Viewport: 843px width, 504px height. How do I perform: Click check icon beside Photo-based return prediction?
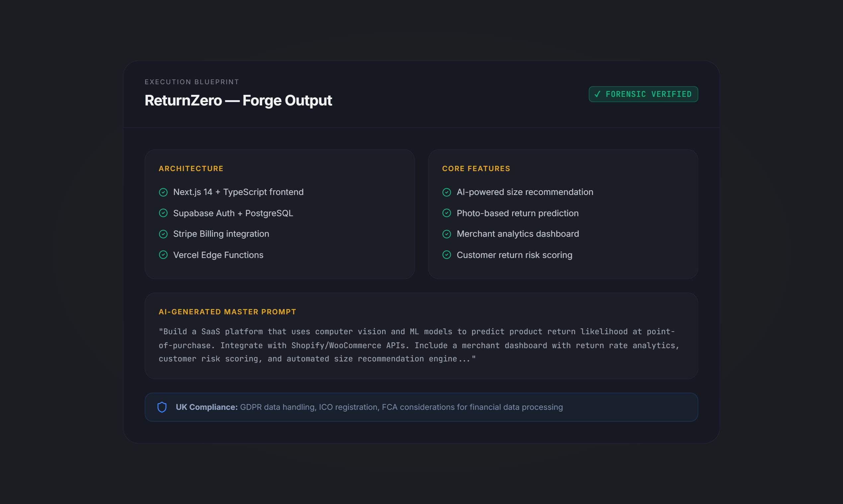coord(447,213)
